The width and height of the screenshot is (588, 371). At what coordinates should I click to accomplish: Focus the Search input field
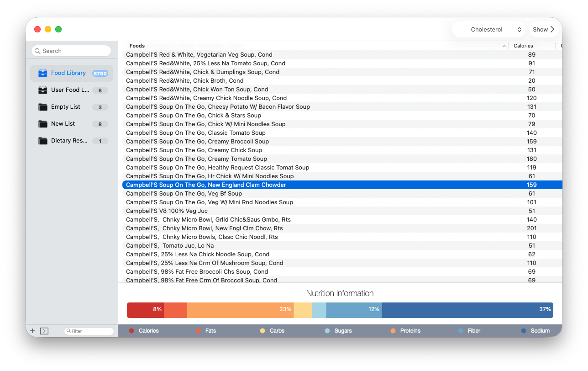coord(71,51)
